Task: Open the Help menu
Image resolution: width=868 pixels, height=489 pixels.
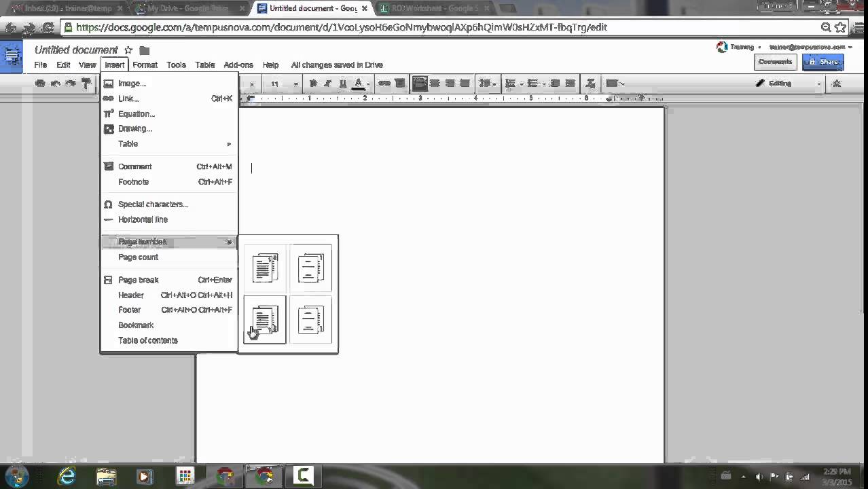Action: click(x=270, y=65)
